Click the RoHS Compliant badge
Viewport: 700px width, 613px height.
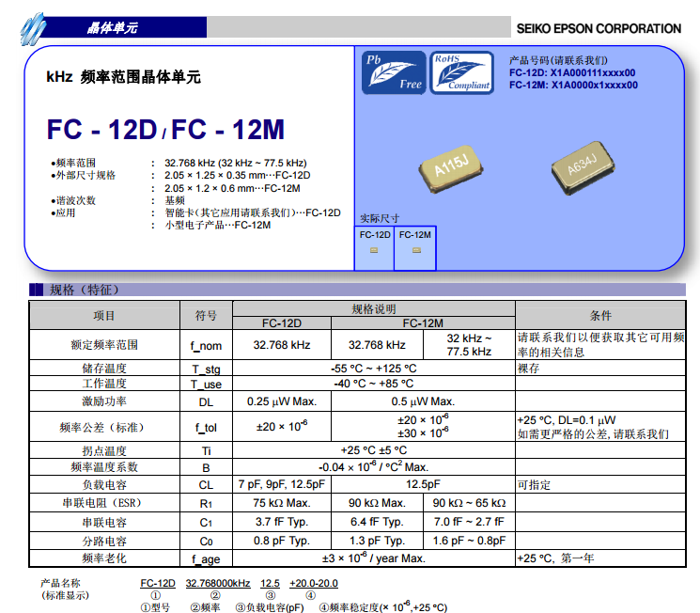click(x=461, y=72)
